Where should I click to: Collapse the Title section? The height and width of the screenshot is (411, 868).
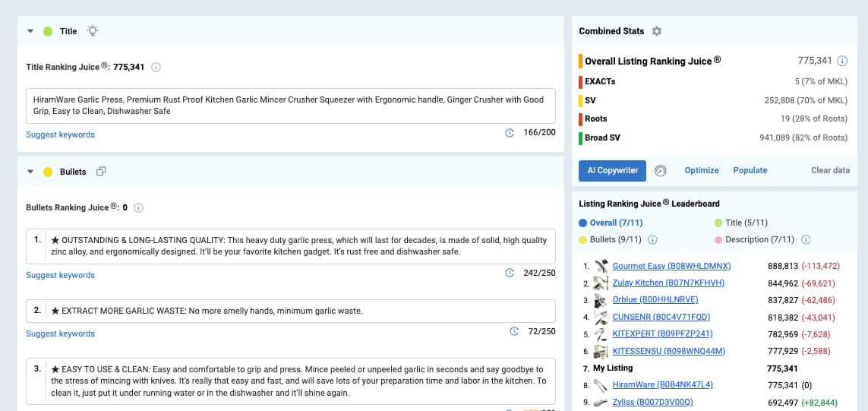point(31,31)
